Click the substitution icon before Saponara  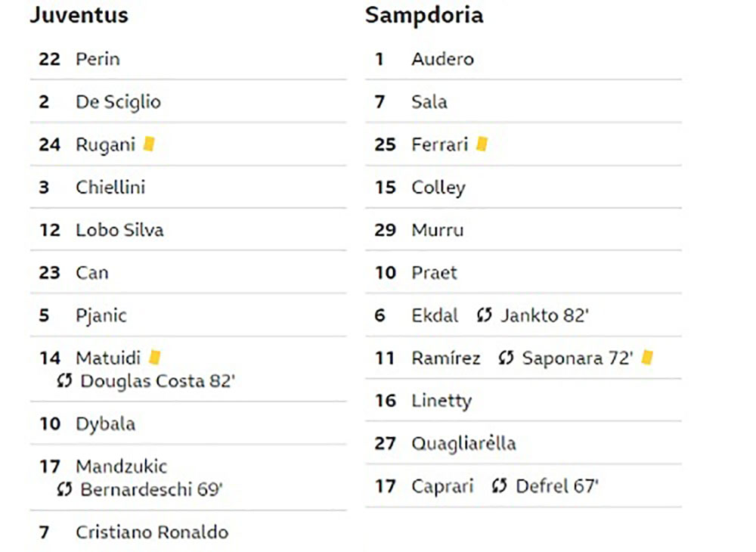[506, 358]
